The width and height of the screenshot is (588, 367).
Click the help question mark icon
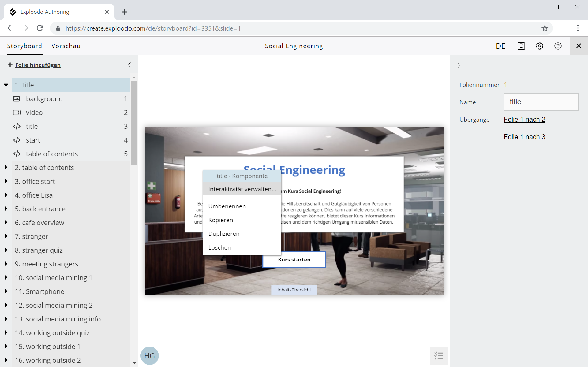pos(558,46)
